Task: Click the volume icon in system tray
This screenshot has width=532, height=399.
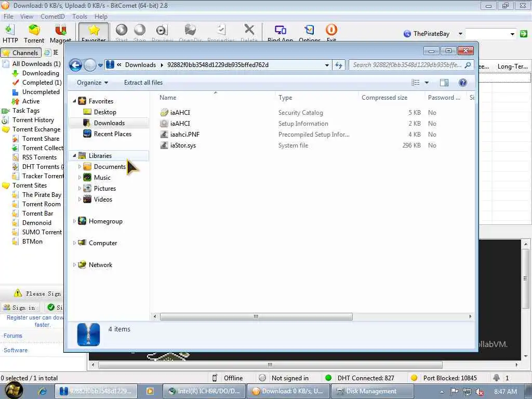Action: [x=480, y=392]
